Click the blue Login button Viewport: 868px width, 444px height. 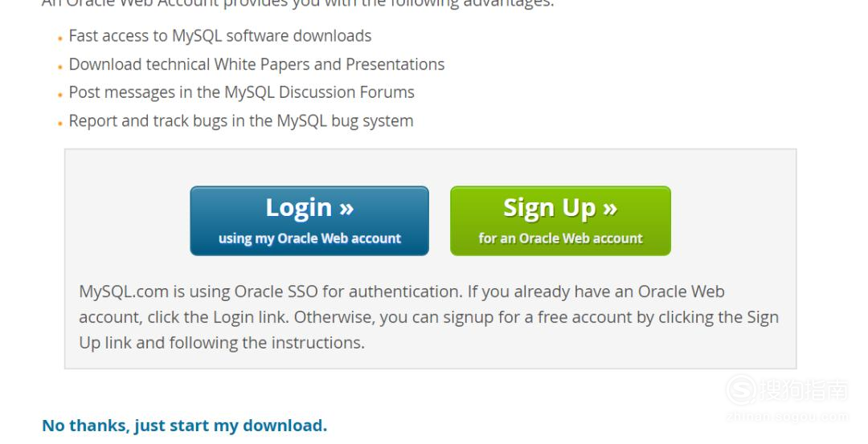[309, 221]
